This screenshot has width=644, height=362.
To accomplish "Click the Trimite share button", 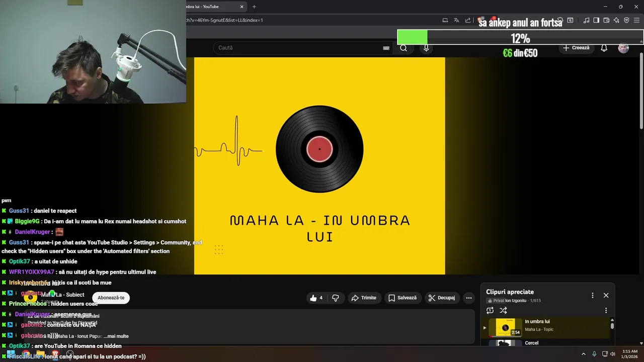I will click(x=364, y=298).
